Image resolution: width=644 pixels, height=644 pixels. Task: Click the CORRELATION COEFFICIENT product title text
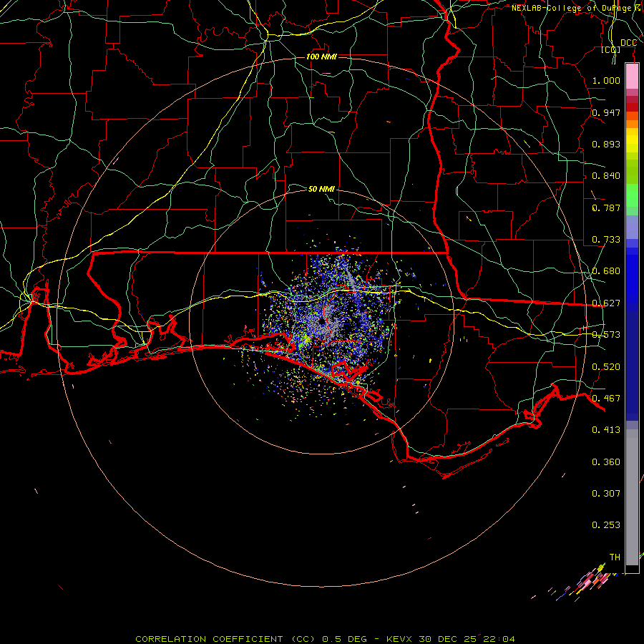tap(225, 639)
